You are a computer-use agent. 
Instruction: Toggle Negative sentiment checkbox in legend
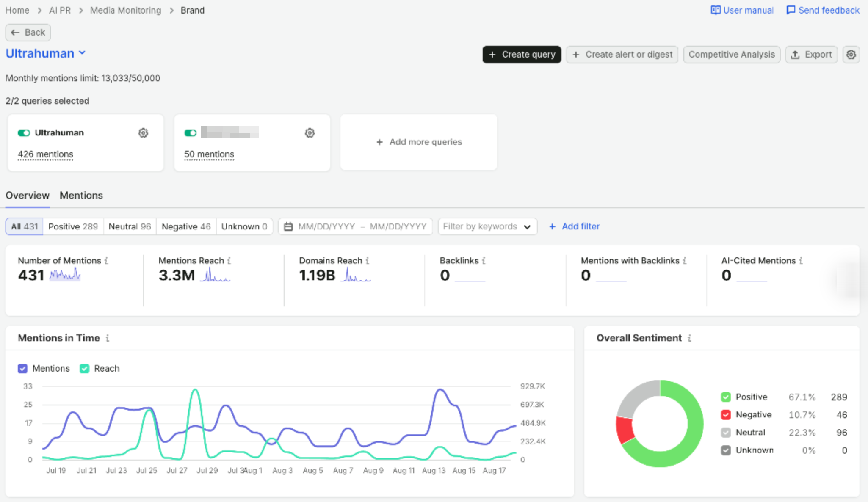pos(726,415)
